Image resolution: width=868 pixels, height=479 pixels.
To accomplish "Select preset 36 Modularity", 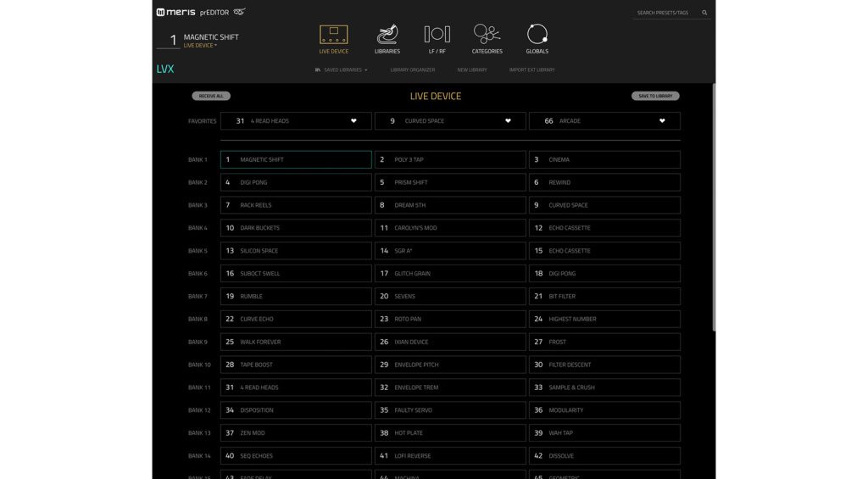I will tap(604, 410).
